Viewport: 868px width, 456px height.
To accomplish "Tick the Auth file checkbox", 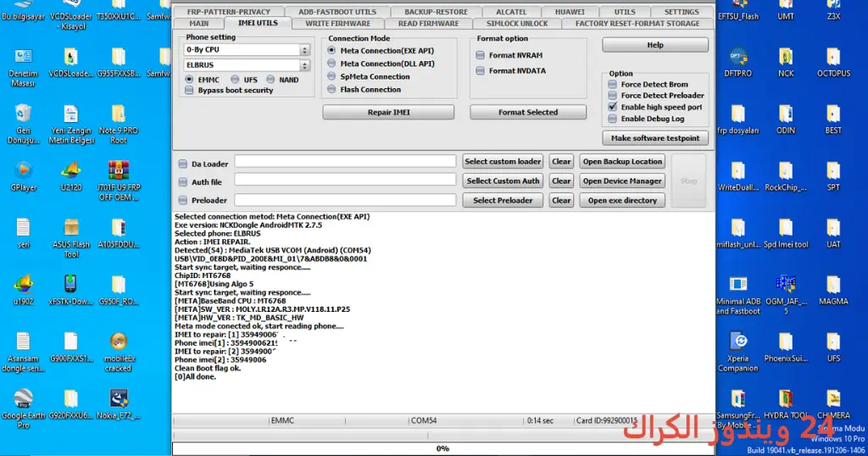I will pos(183,182).
